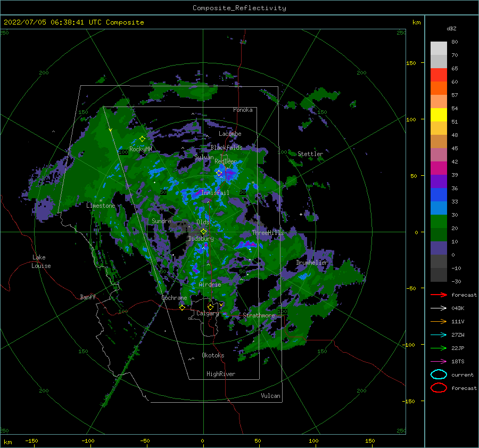Click the Vulcan label
The image size is (479, 448).
pos(271,396)
